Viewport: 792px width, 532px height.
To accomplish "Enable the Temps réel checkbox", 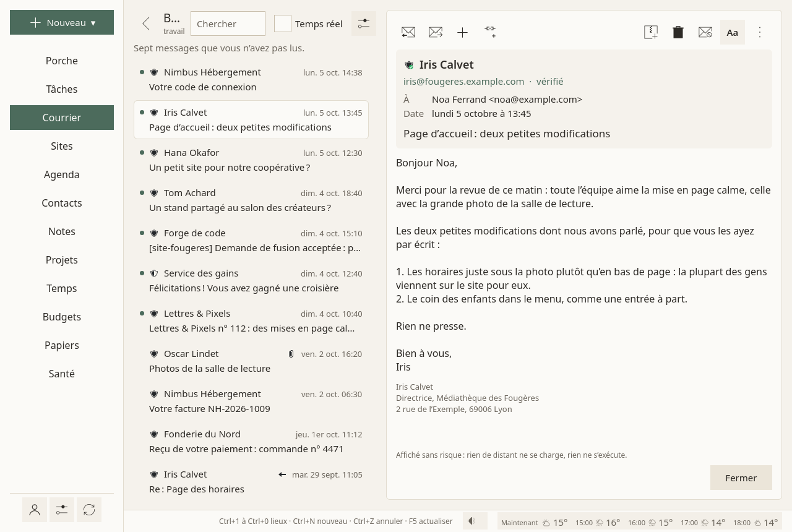I will pyautogui.click(x=283, y=24).
